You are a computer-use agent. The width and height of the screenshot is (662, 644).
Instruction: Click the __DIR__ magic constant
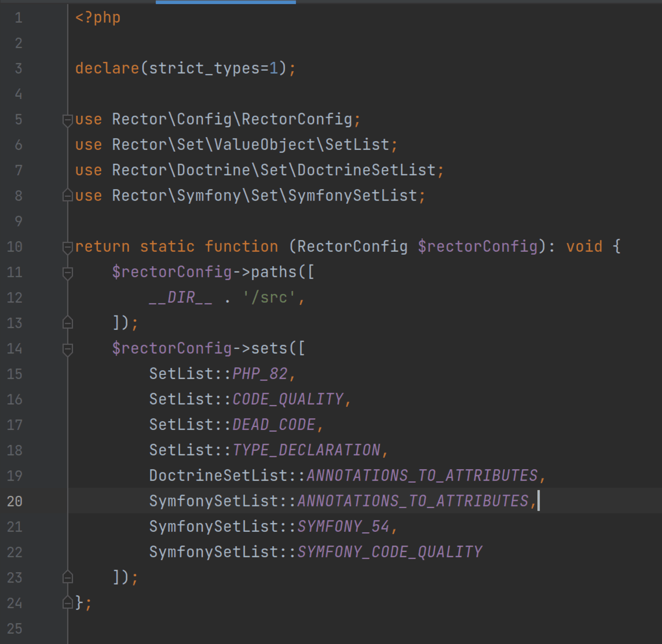coord(180,298)
